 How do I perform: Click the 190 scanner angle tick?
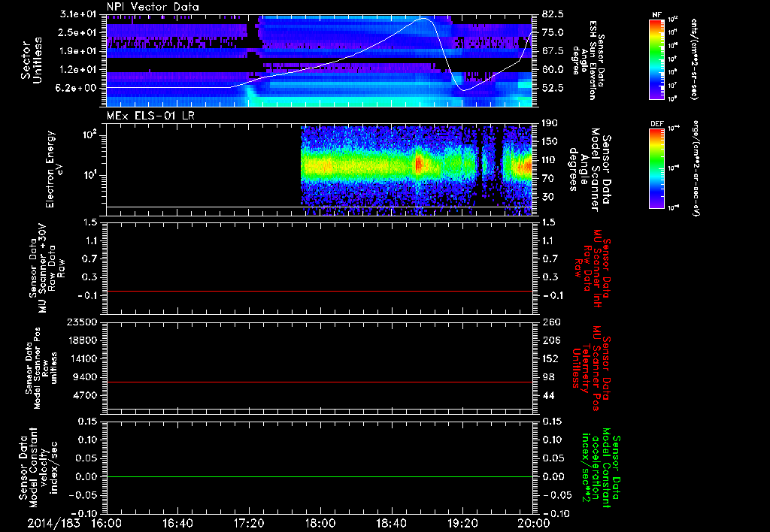coord(550,123)
